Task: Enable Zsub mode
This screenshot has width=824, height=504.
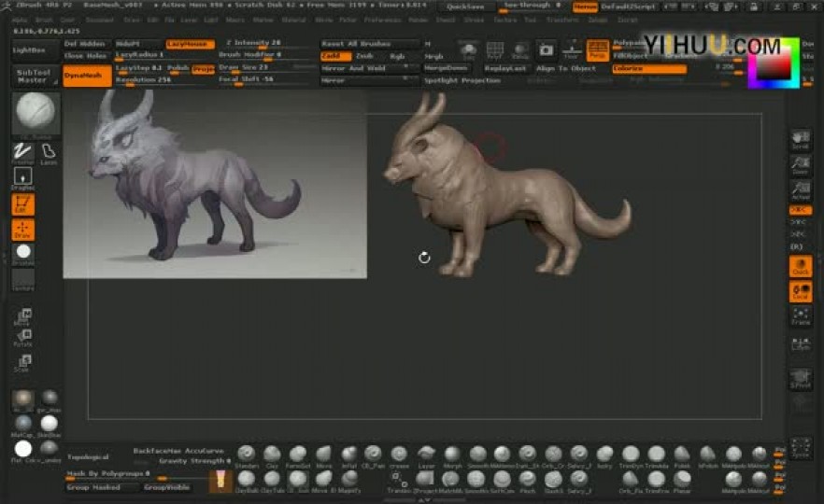Action: (x=364, y=56)
